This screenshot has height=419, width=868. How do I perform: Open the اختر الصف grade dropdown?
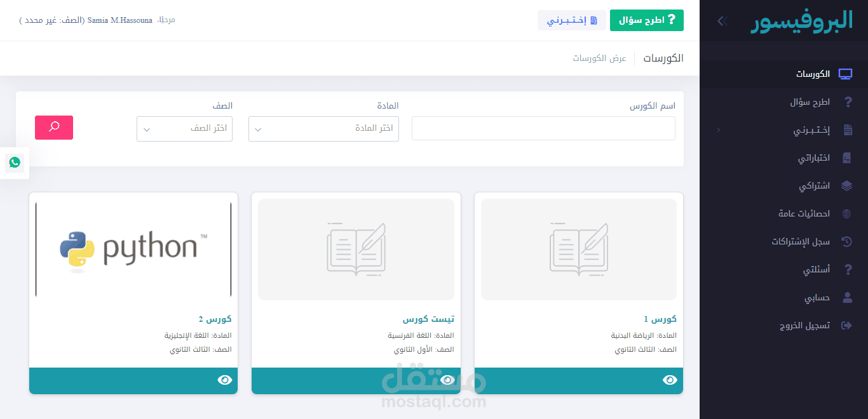click(185, 128)
